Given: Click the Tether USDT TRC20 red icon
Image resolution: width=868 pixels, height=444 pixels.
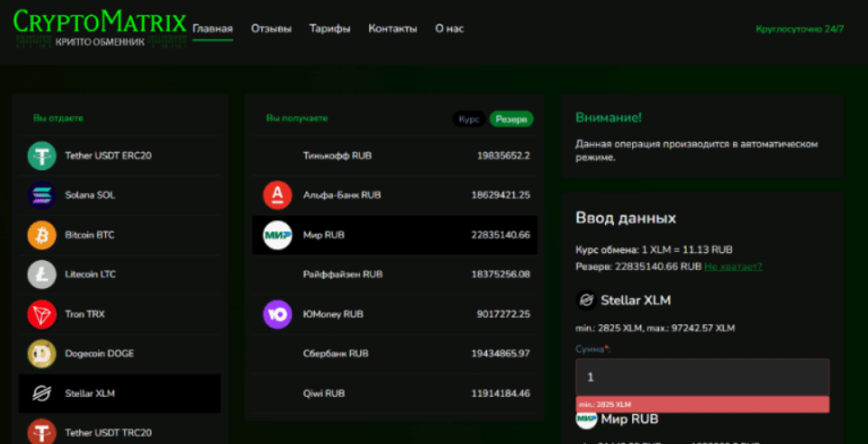Looking at the screenshot, I should [x=42, y=431].
